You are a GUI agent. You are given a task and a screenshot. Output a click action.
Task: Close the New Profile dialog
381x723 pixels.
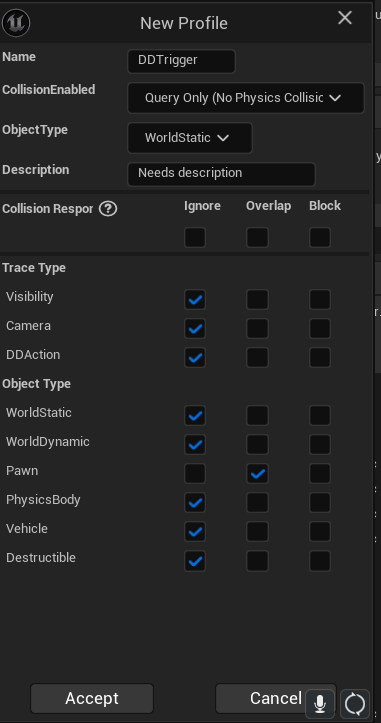(345, 18)
